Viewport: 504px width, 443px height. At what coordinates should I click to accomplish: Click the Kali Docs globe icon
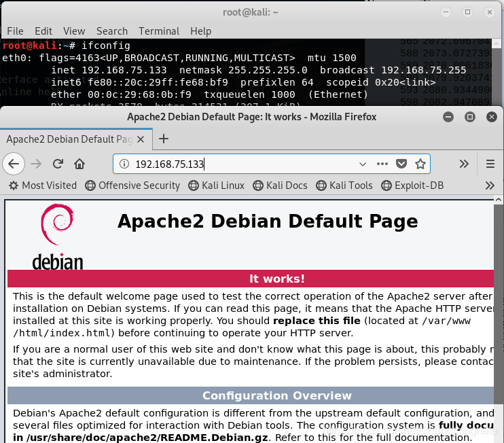[258, 185]
